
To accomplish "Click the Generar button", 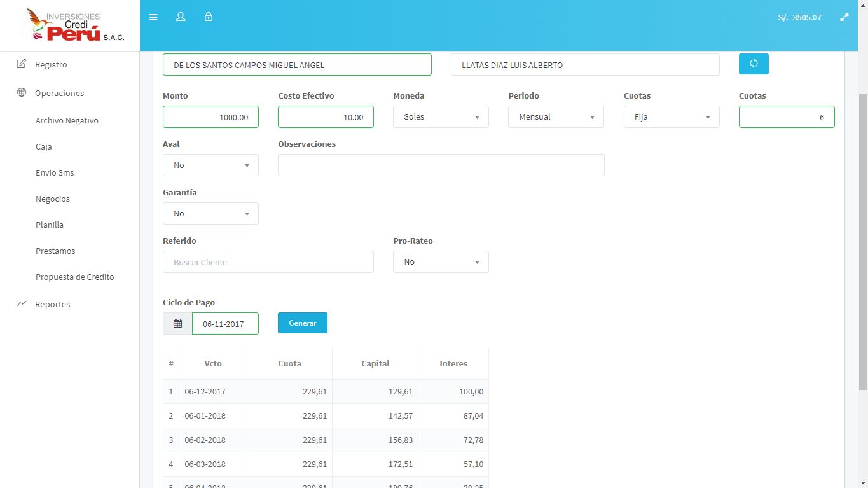I will [x=303, y=323].
